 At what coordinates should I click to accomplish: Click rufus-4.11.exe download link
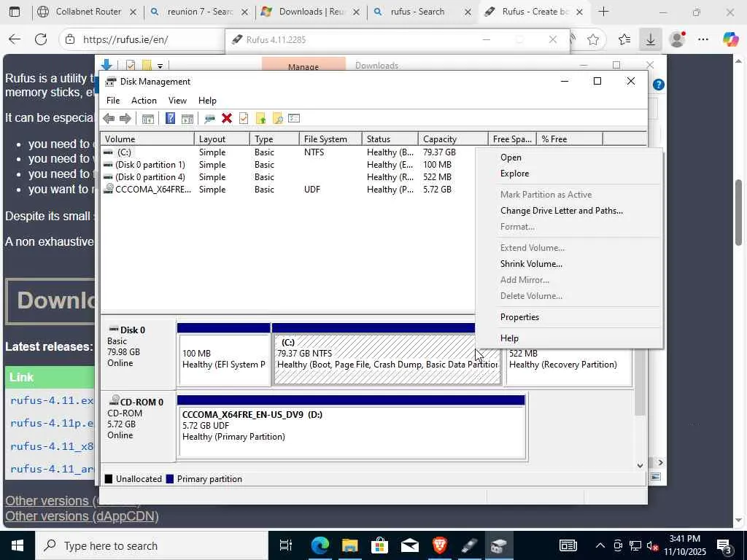click(52, 400)
